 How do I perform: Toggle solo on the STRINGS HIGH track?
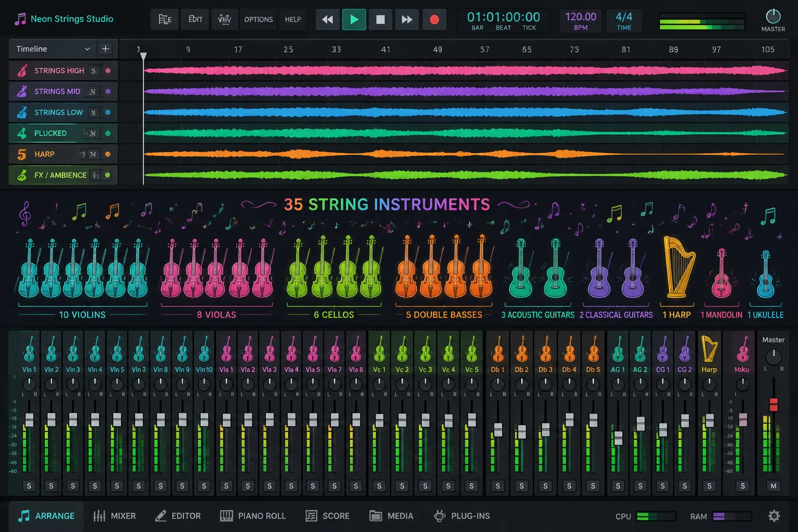(x=94, y=70)
